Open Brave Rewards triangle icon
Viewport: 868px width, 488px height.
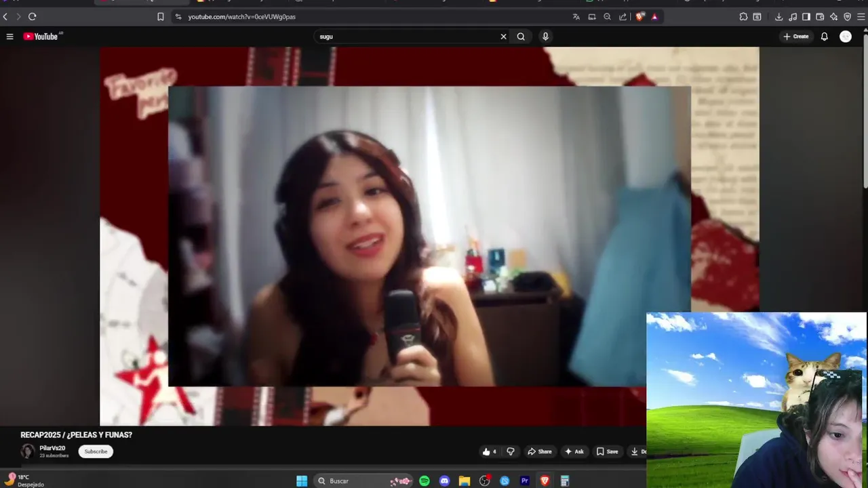coord(654,16)
